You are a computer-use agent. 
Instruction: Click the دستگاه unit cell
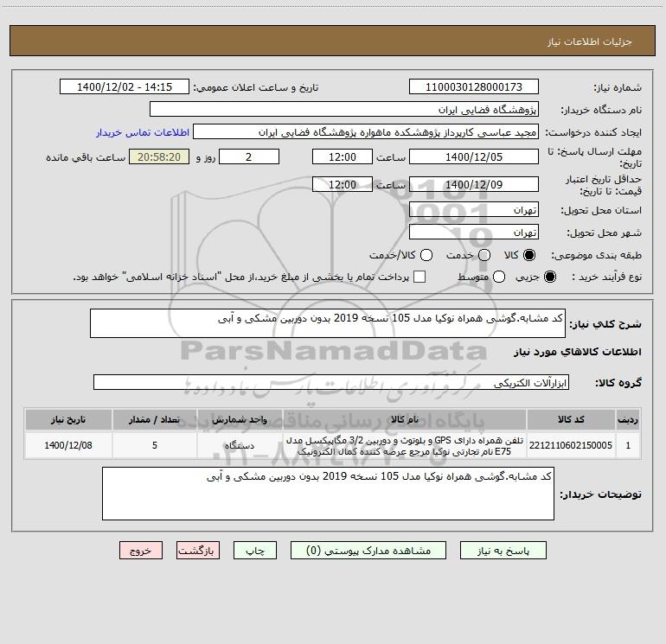pos(240,445)
